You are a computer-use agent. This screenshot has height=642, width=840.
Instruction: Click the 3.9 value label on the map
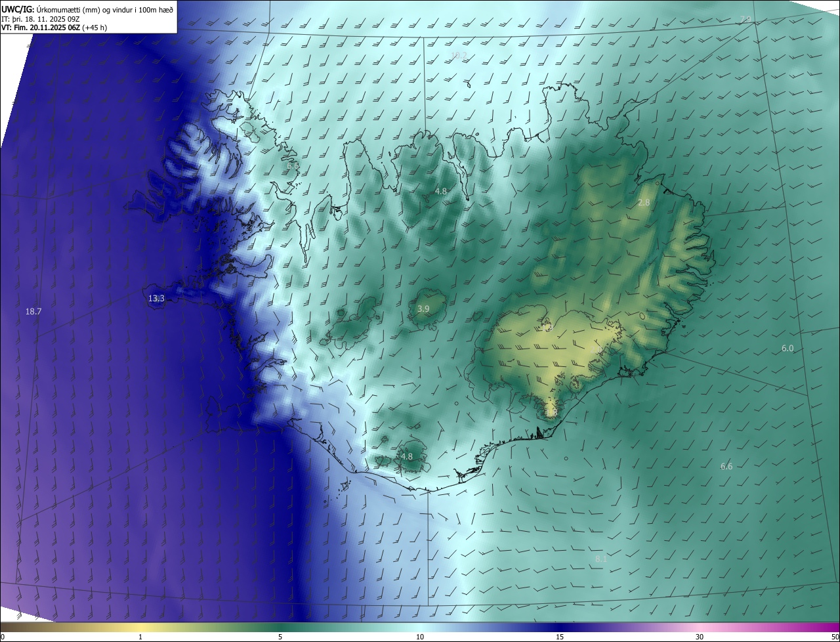click(x=423, y=309)
